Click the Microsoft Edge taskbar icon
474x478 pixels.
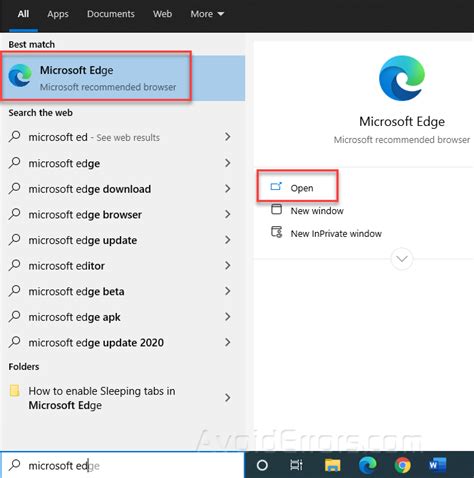click(367, 465)
